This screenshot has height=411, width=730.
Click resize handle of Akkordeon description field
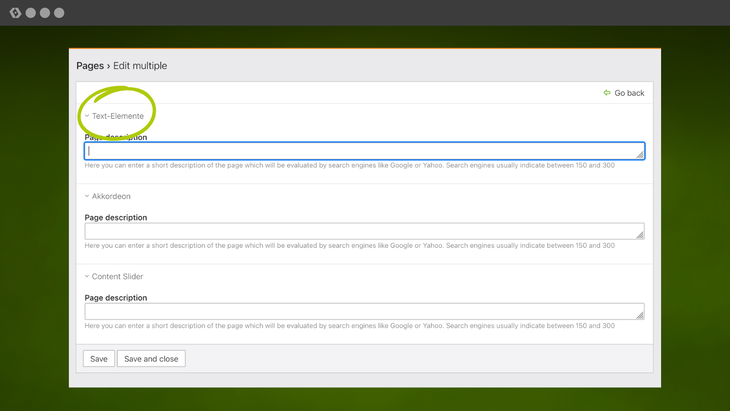640,235
